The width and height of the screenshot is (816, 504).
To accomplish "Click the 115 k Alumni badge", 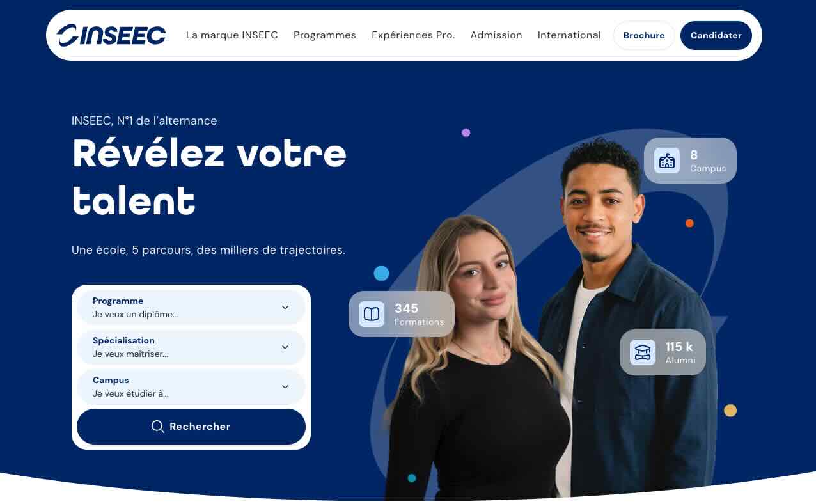I will 663,352.
